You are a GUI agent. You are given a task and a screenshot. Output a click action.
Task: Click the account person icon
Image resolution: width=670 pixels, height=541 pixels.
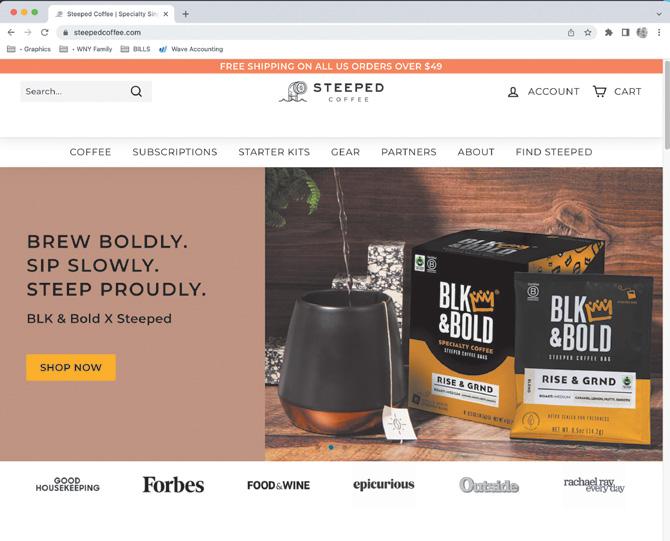[x=513, y=92]
